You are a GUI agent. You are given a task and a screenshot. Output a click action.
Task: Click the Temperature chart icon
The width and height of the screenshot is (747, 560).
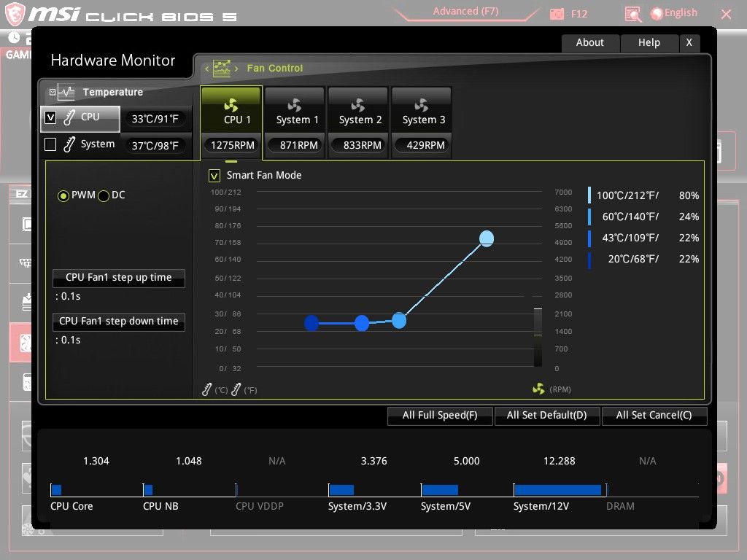[66, 92]
